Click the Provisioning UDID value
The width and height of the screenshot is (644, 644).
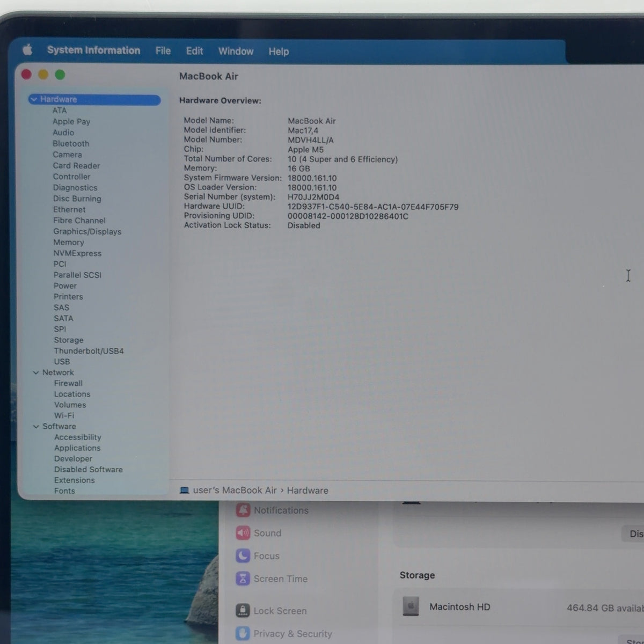click(348, 216)
